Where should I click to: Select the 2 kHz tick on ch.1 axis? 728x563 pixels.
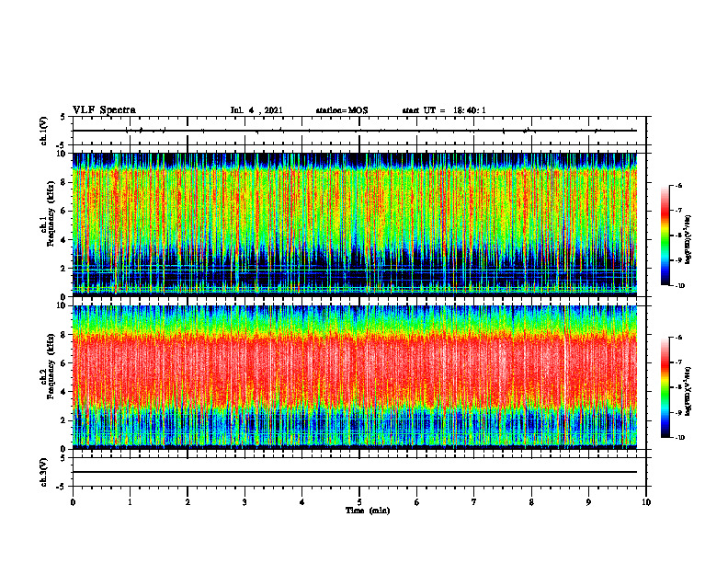click(x=64, y=269)
